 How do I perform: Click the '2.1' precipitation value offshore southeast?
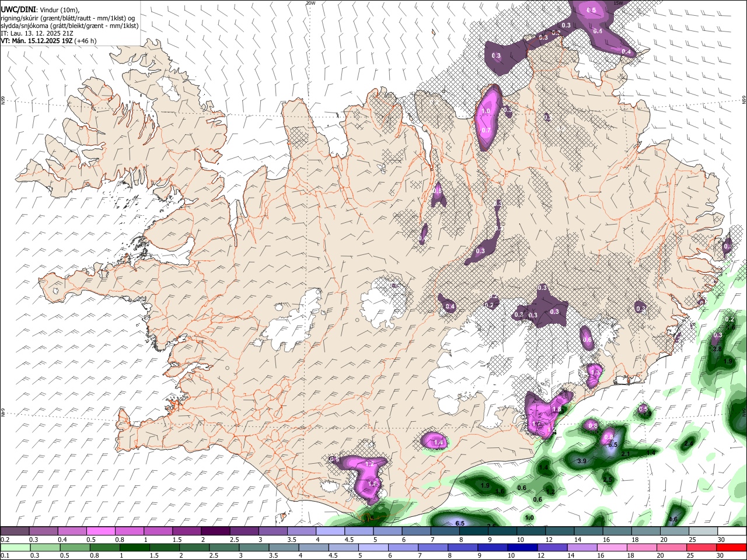click(626, 454)
